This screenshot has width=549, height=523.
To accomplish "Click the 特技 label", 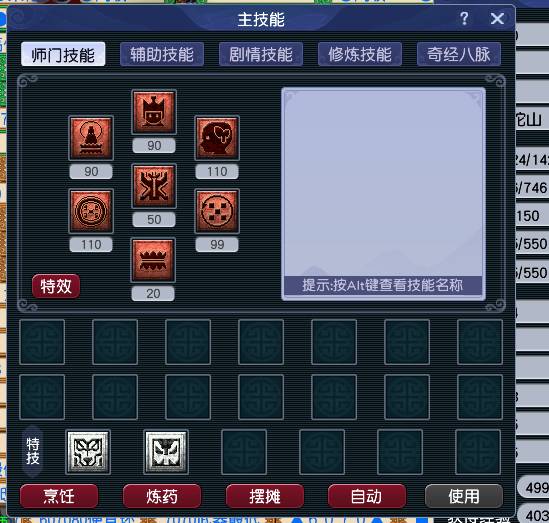I will point(33,451).
